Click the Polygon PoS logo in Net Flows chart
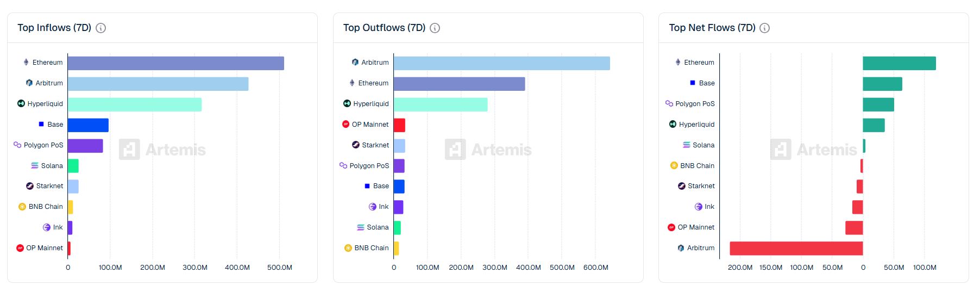Image resolution: width=980 pixels, height=291 pixels. click(x=669, y=103)
